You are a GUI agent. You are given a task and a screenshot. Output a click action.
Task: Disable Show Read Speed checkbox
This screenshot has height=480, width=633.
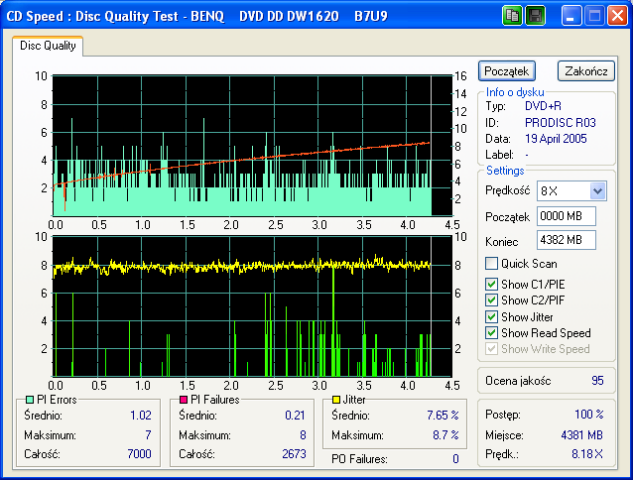pyautogui.click(x=491, y=333)
